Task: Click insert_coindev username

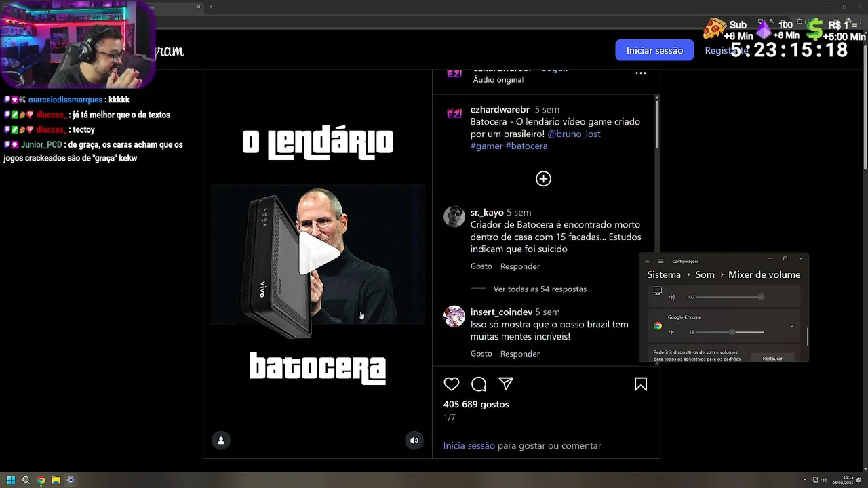Action: (501, 312)
